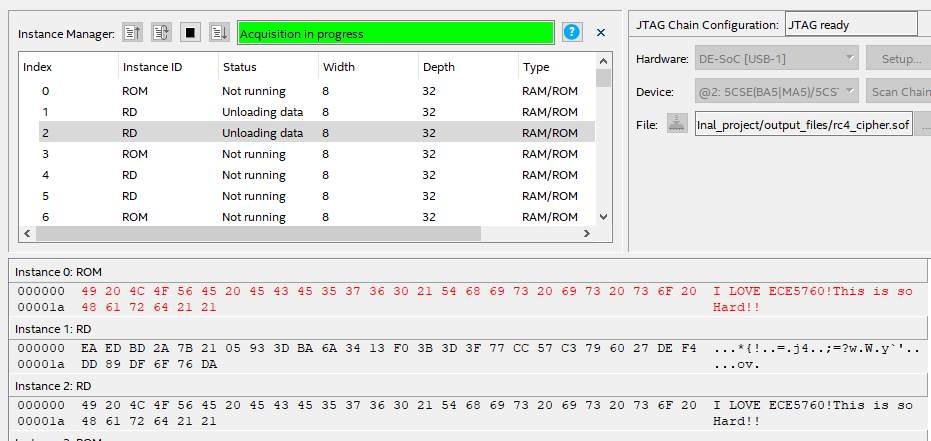
Task: Click first hex byte EA in Instance 1
Action: coord(87,348)
